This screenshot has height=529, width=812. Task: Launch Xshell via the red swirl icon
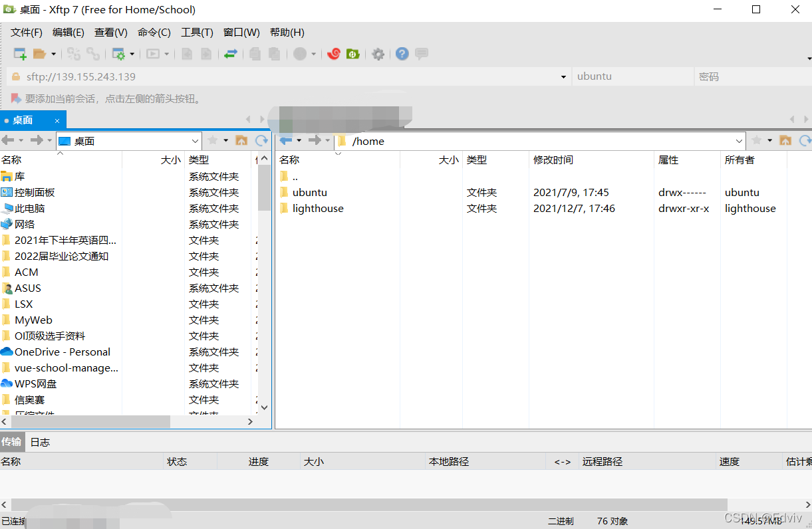click(x=334, y=54)
